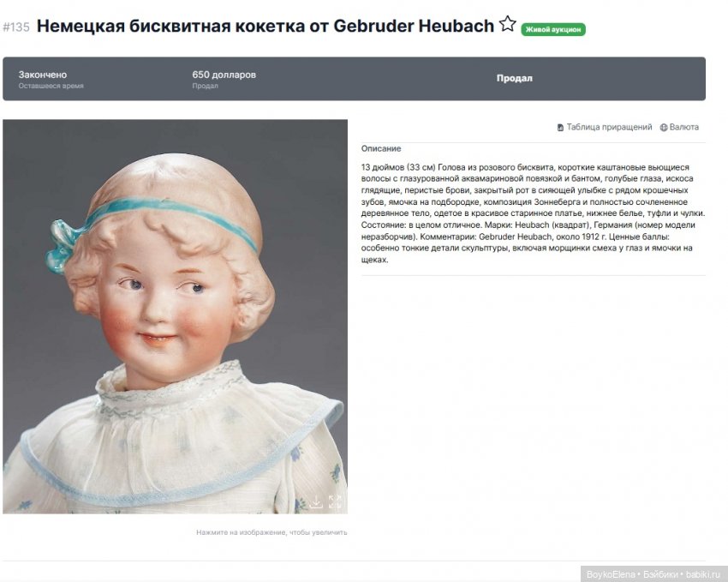Click the small Продал label under the price
The height and width of the screenshot is (582, 728).
point(205,87)
